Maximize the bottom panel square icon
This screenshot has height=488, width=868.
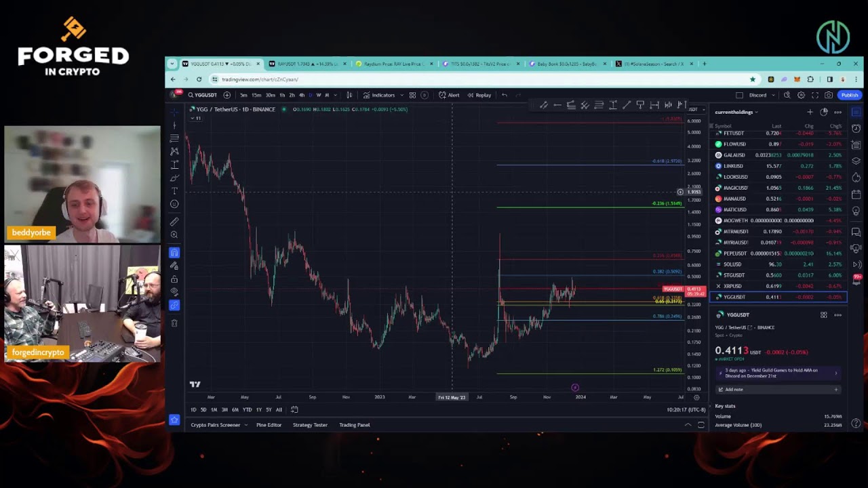(x=701, y=425)
